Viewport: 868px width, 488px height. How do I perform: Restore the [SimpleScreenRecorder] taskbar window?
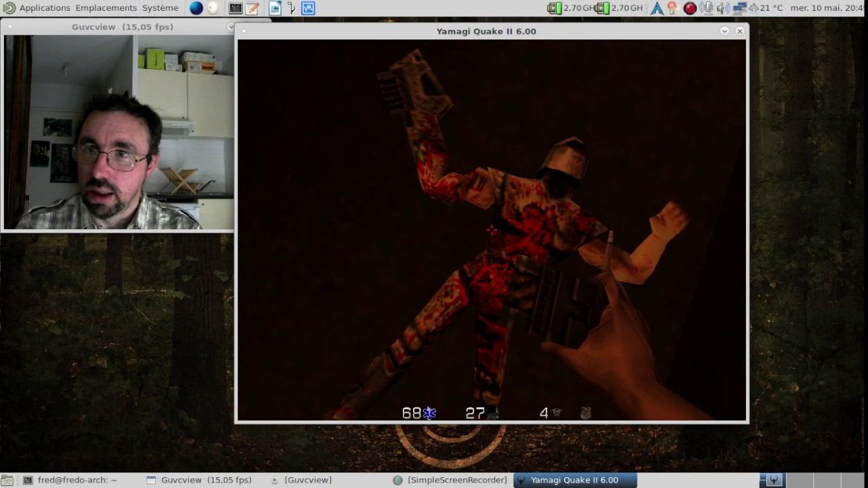(x=450, y=480)
